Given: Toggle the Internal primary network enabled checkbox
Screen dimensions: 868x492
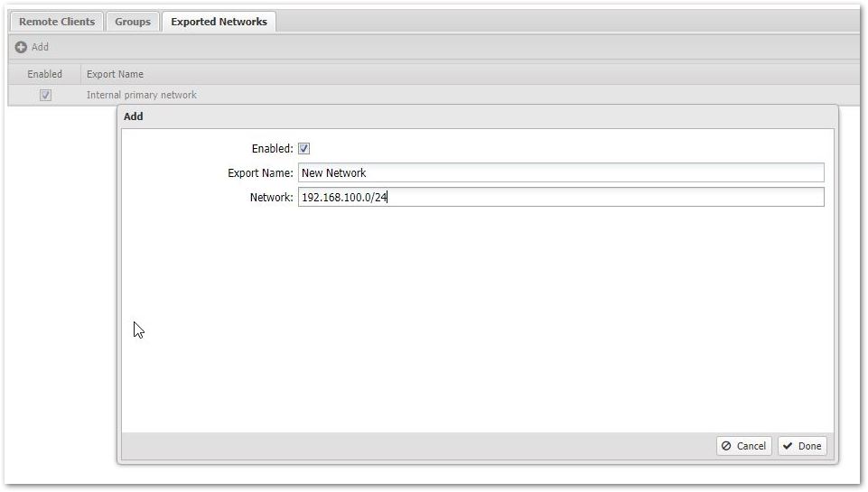Looking at the screenshot, I should point(45,95).
